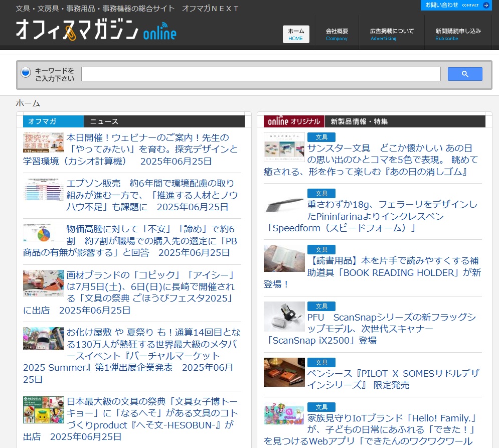
Task: Click 文具 tag above Speedform article
Action: (321, 193)
